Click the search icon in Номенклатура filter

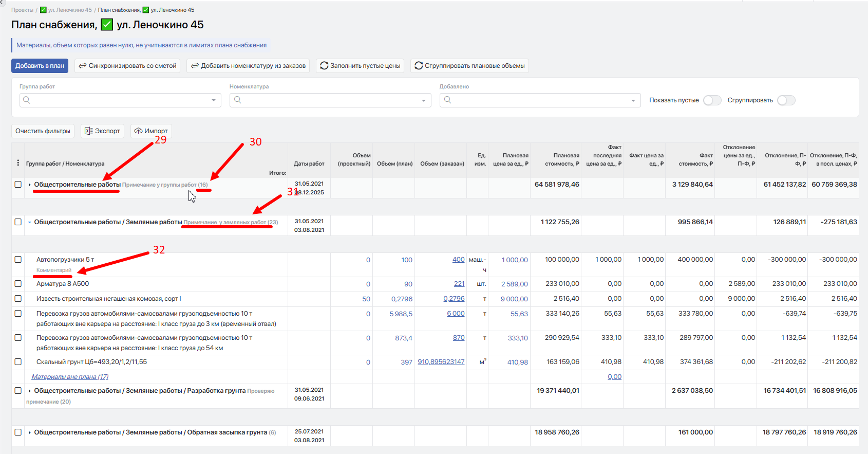pyautogui.click(x=238, y=100)
